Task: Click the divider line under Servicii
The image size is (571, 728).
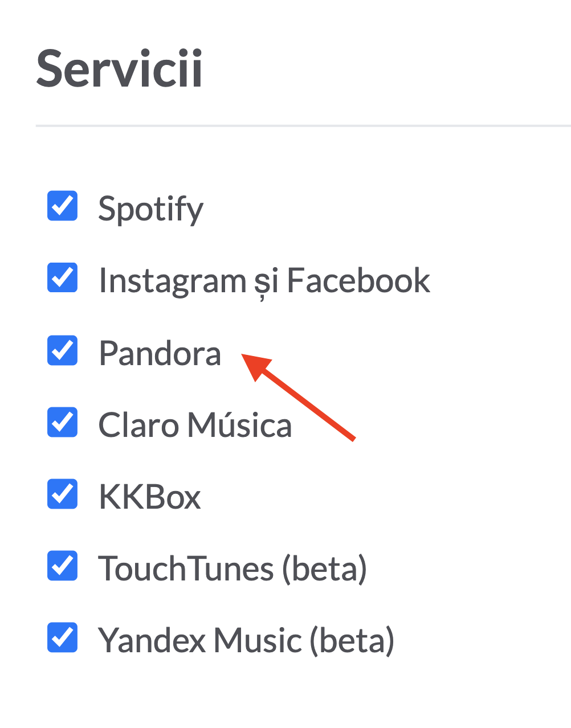Action: point(303,125)
